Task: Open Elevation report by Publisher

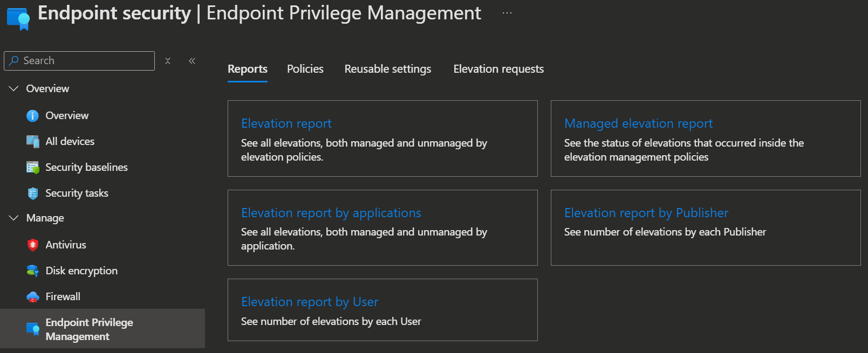Action: click(646, 213)
